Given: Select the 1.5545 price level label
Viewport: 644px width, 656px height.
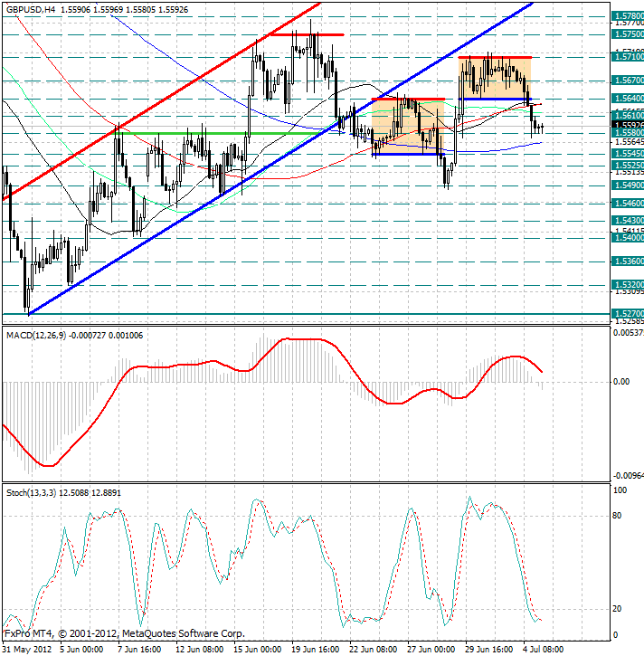Looking at the screenshot, I should [628, 154].
